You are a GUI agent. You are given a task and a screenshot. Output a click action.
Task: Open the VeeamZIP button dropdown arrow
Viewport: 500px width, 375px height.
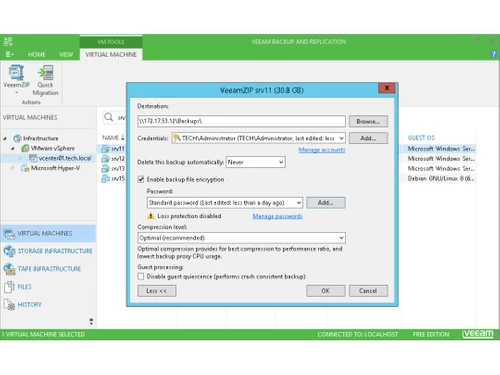[x=16, y=93]
